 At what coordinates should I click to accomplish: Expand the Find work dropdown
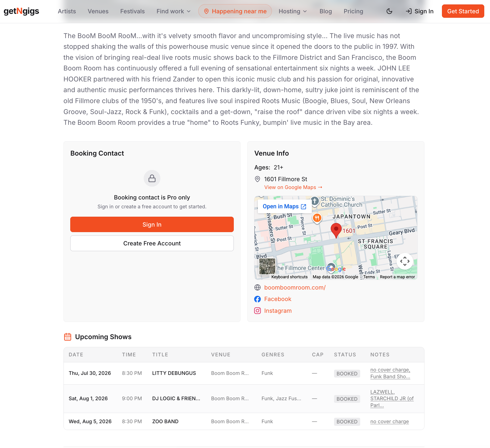[173, 11]
